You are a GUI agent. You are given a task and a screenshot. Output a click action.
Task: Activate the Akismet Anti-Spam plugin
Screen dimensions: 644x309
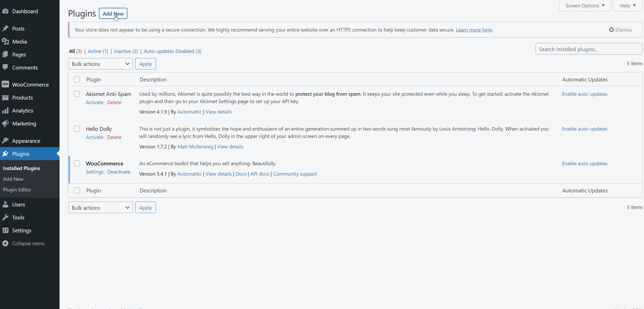95,102
